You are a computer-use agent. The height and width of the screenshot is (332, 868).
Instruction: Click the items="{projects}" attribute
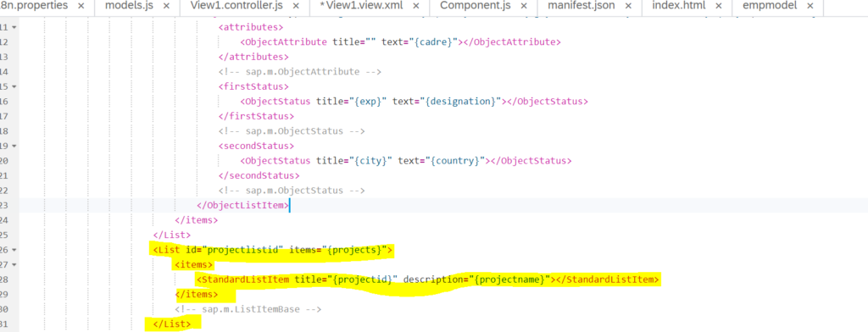tap(337, 250)
